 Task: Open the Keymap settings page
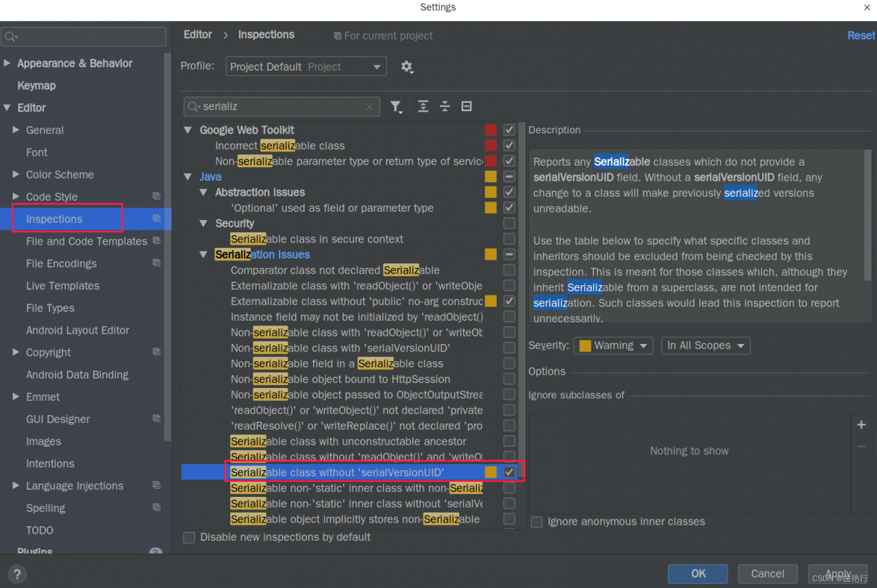(x=36, y=86)
